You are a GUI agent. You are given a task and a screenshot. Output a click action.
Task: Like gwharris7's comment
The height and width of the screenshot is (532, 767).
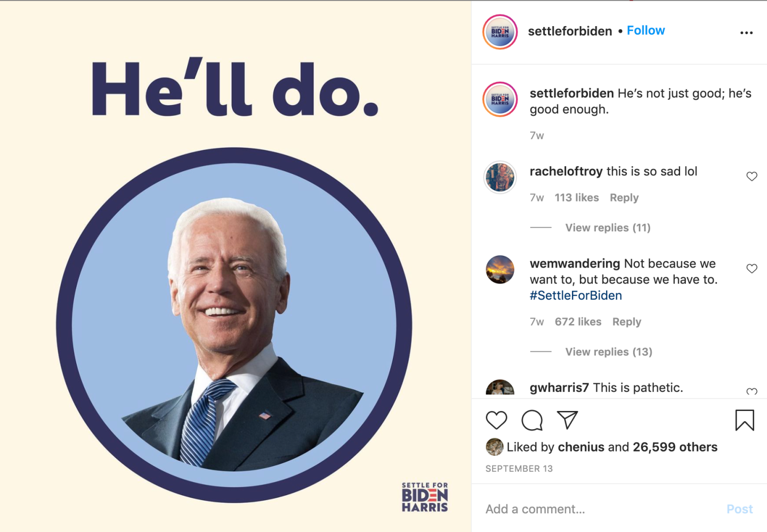[x=752, y=392]
